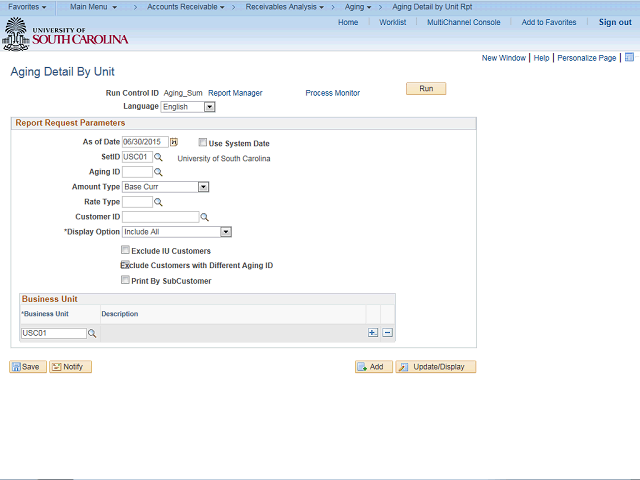Click the As of Date field
Viewport: 640px width, 480px height.
pos(145,142)
